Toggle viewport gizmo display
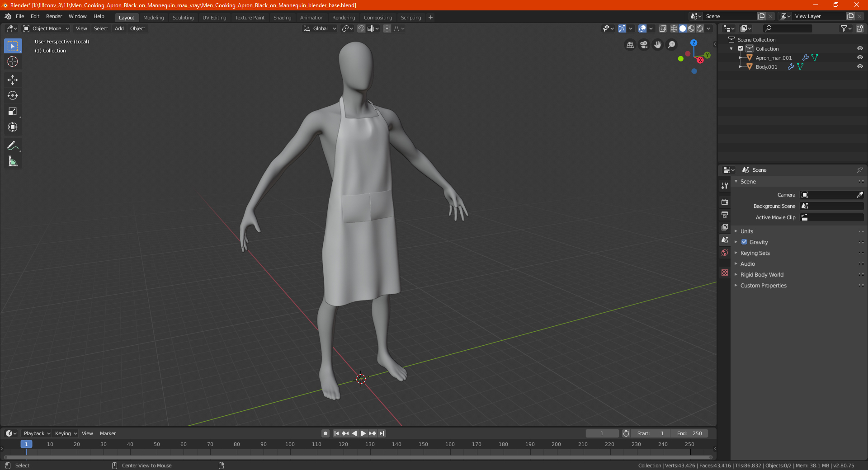868x470 pixels. tap(622, 28)
